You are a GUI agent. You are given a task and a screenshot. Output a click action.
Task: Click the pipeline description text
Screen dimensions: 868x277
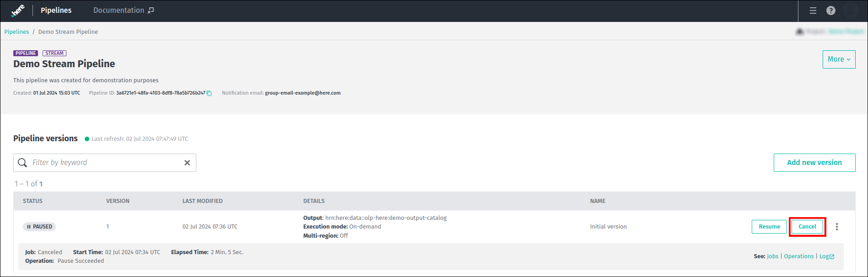pos(86,80)
